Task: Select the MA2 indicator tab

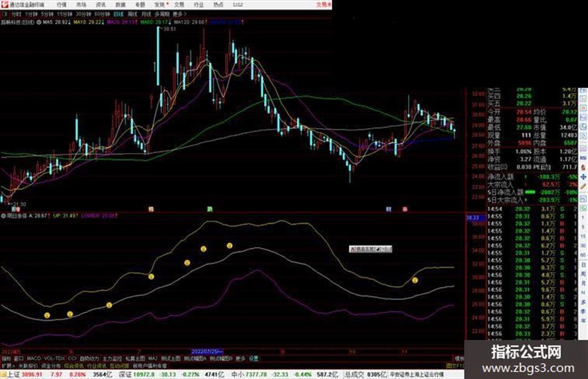Action: coord(153,358)
